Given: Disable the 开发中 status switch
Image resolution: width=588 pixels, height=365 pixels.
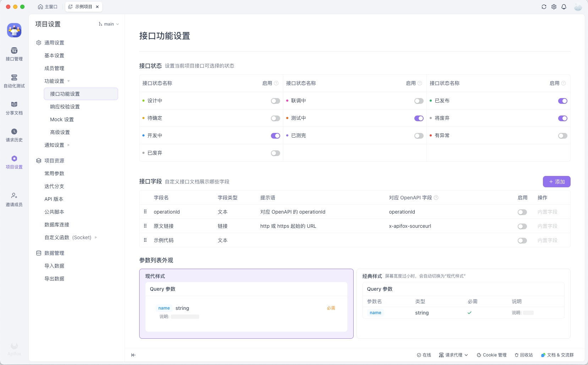Looking at the screenshot, I should [276, 136].
